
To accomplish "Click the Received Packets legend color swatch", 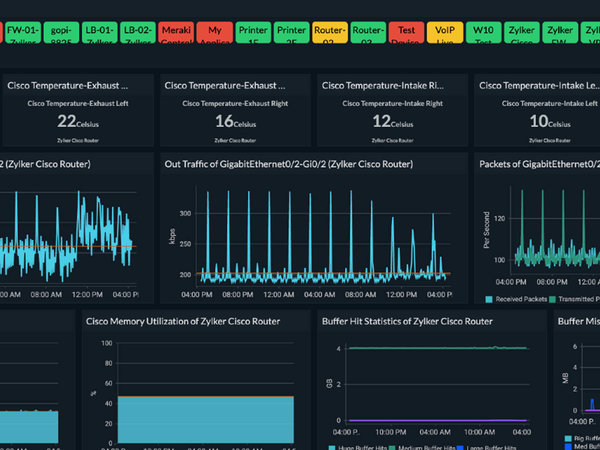I will pyautogui.click(x=489, y=299).
